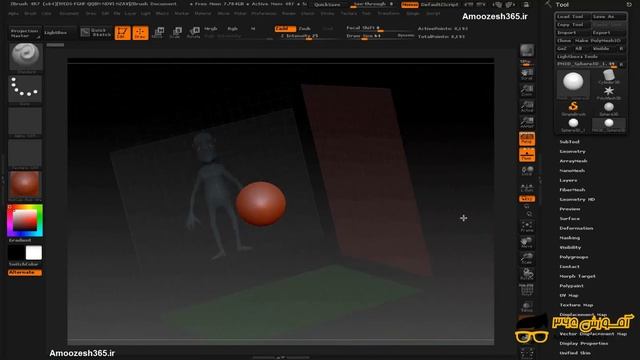
Task: Adjust the Draw Size slider
Action: coord(371,36)
